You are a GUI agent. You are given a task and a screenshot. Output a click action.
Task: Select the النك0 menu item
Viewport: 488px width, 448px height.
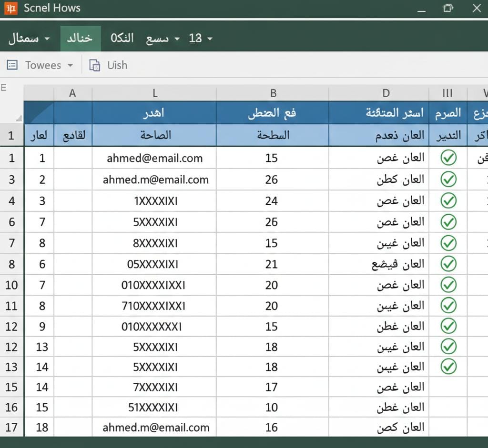pos(122,39)
